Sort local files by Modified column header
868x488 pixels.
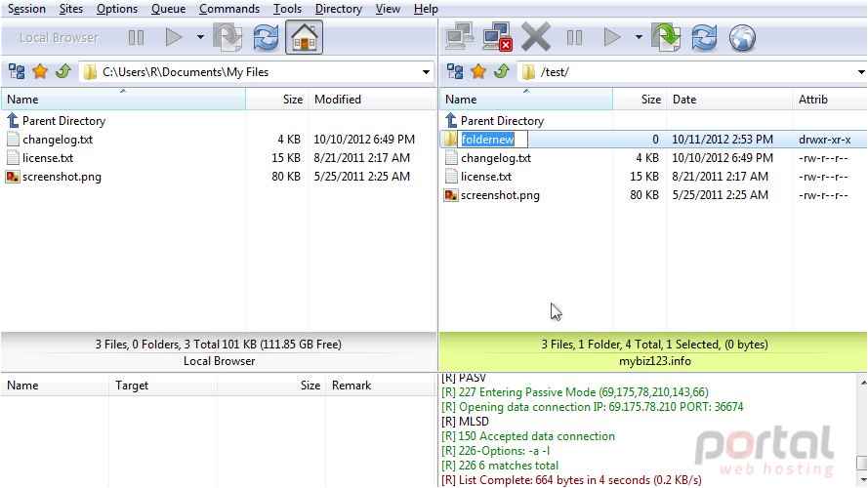tap(372, 99)
